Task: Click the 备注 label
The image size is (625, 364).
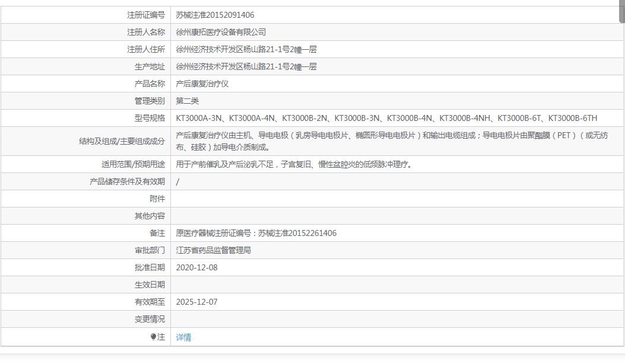Action: [157, 233]
